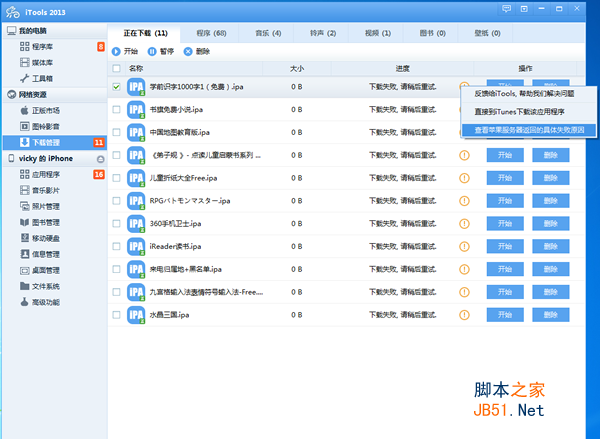Click 开始 button for 九宫格输入法 row
600x439 pixels.
tap(505, 292)
